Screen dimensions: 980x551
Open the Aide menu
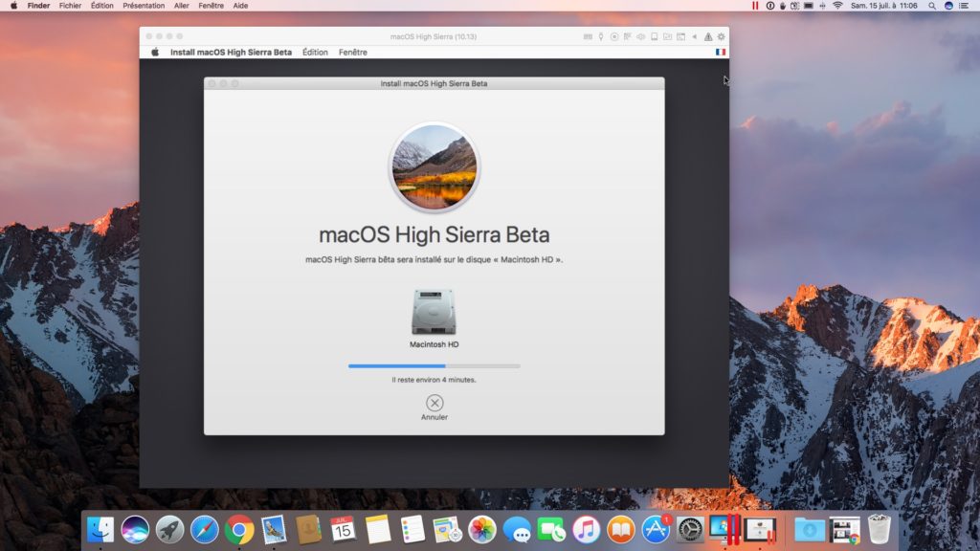240,6
